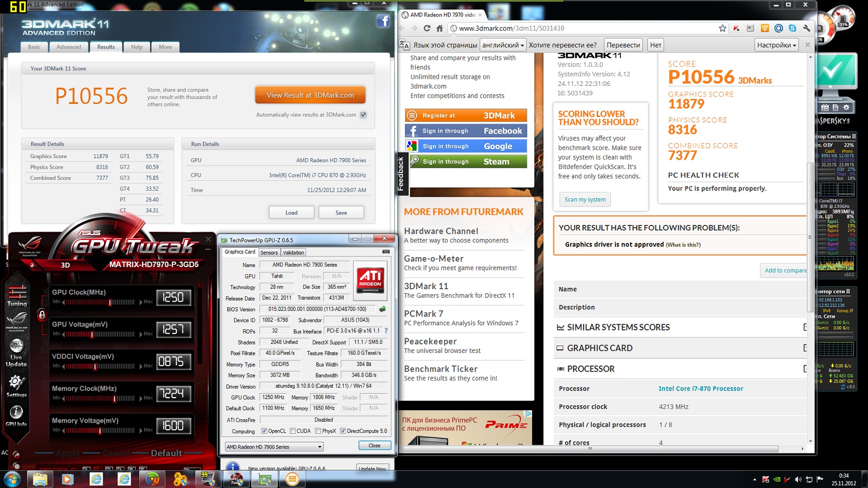Click the Save button in 3DMark 11
This screenshot has height=488, width=868.
[x=341, y=213]
